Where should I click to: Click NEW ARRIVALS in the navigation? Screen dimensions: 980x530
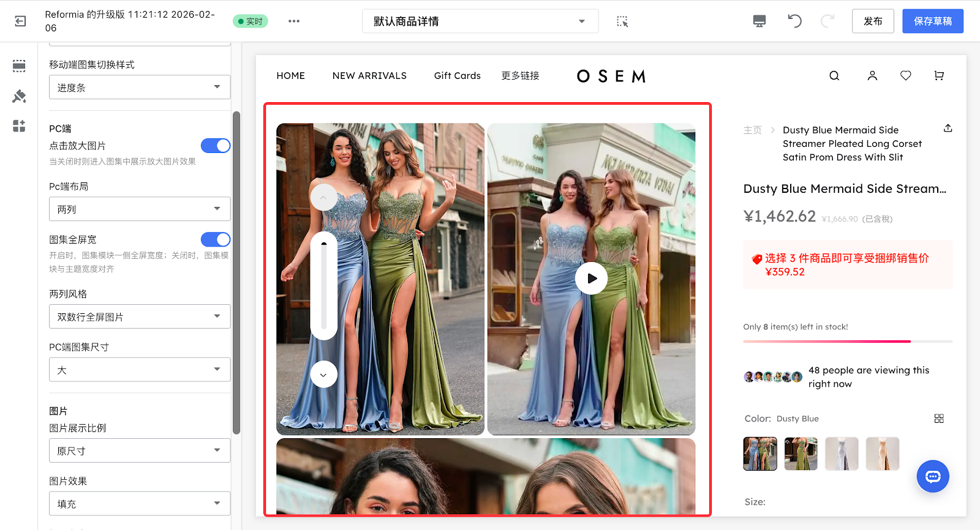[369, 76]
